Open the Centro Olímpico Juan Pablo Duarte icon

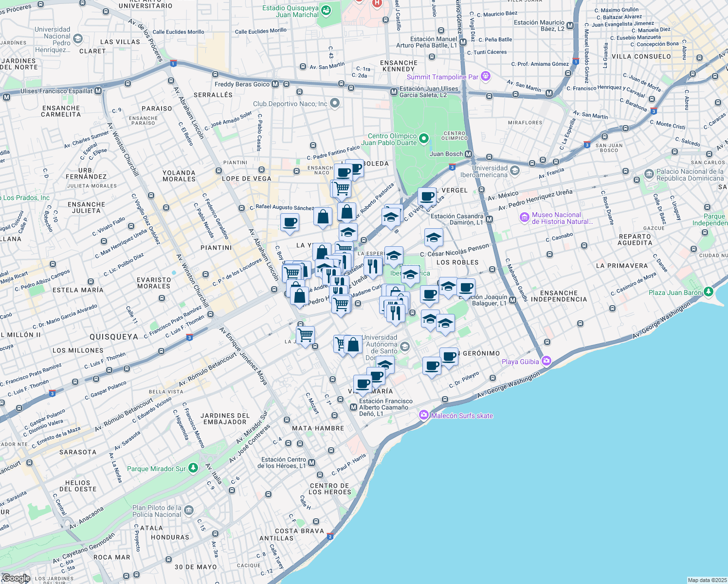tap(424, 139)
